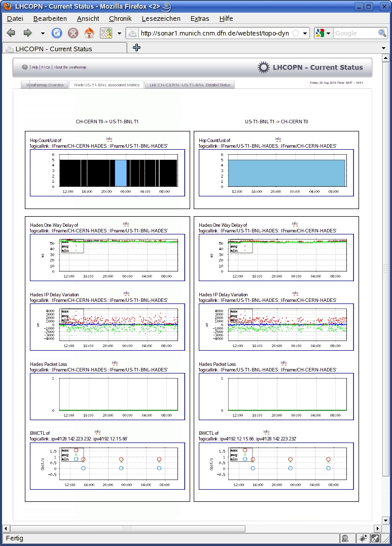The height and width of the screenshot is (546, 392).
Task: Open the Datei menu
Action: [x=15, y=18]
